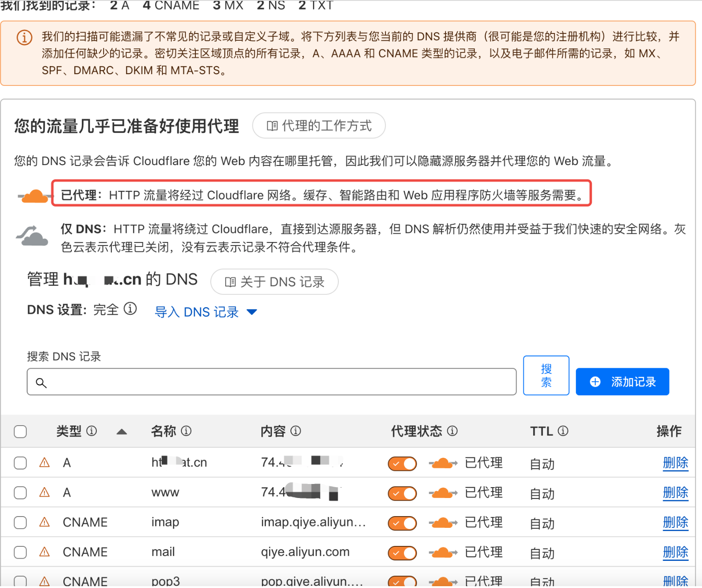Click the gray DNS-only cloud icon in the legend
The height and width of the screenshot is (588, 702).
[33, 236]
